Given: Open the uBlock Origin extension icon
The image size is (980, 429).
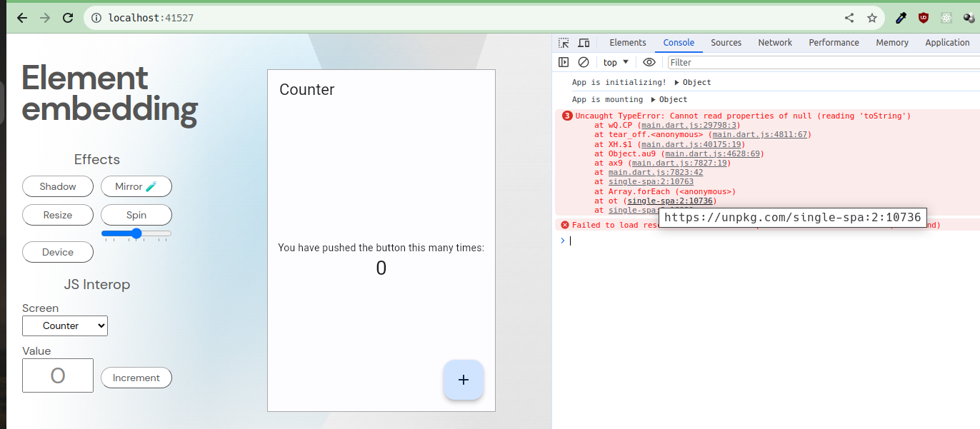Looking at the screenshot, I should (x=923, y=18).
